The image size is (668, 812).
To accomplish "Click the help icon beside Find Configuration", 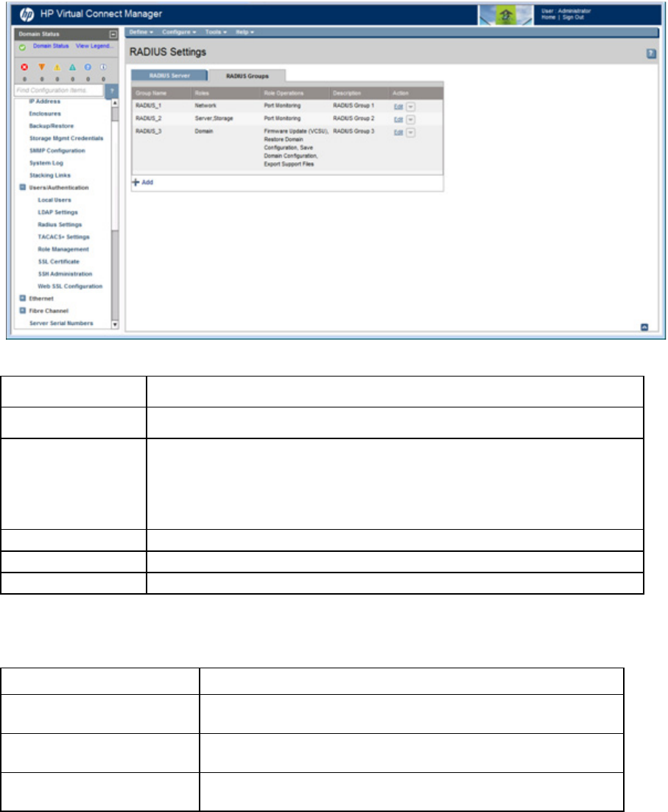I will [x=112, y=91].
